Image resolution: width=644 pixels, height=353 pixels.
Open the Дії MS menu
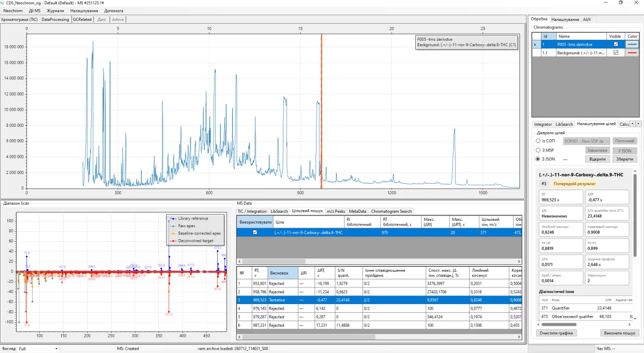point(35,11)
